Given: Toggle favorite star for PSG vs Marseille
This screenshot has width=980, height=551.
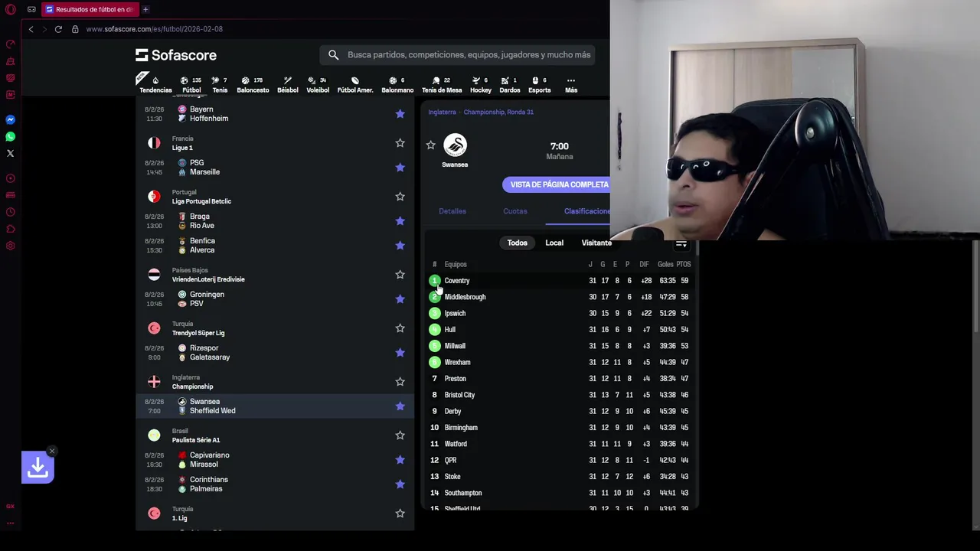Looking at the screenshot, I should [x=400, y=168].
